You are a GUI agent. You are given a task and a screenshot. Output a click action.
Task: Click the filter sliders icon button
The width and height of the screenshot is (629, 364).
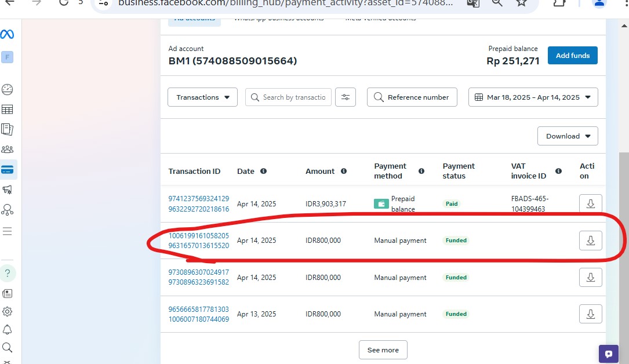point(346,97)
